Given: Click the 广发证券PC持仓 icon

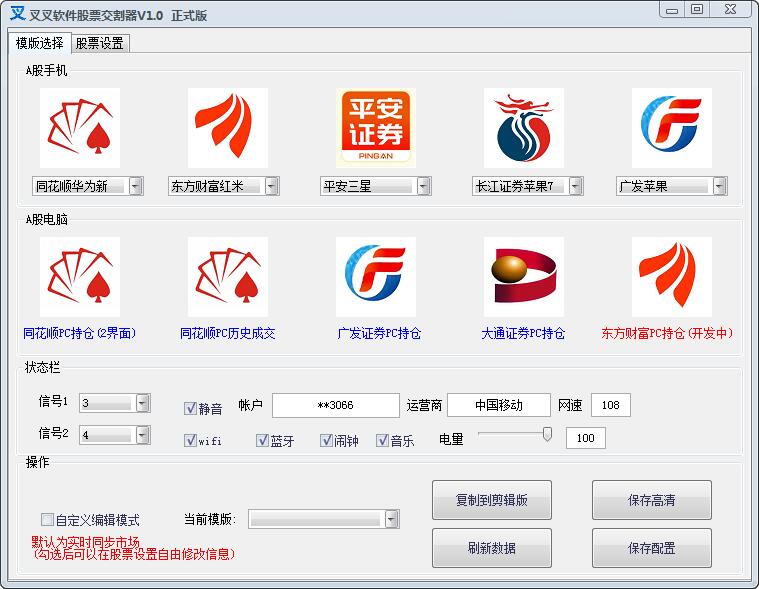Looking at the screenshot, I should point(375,277).
